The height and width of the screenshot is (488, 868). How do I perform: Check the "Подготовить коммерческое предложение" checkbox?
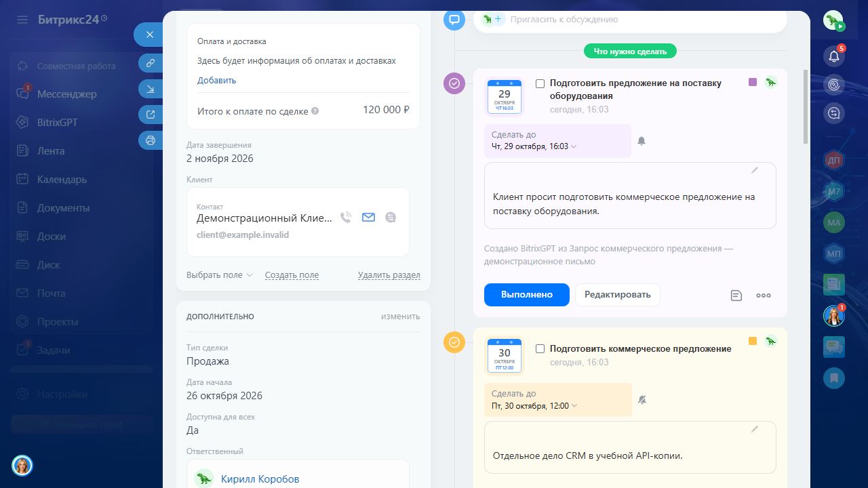tap(540, 349)
